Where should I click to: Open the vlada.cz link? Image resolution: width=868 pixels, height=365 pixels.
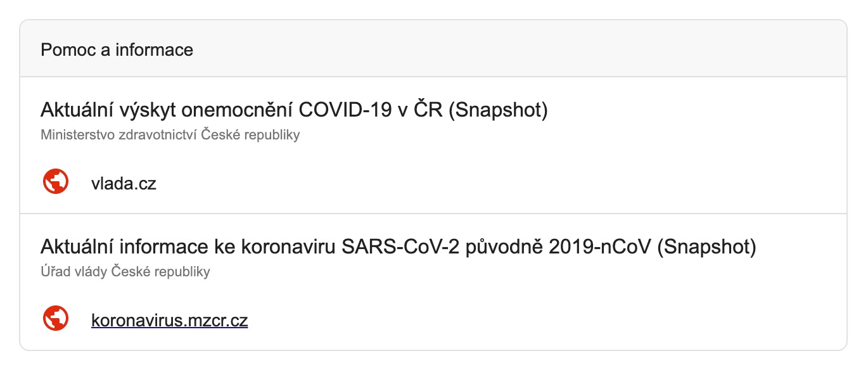124,184
